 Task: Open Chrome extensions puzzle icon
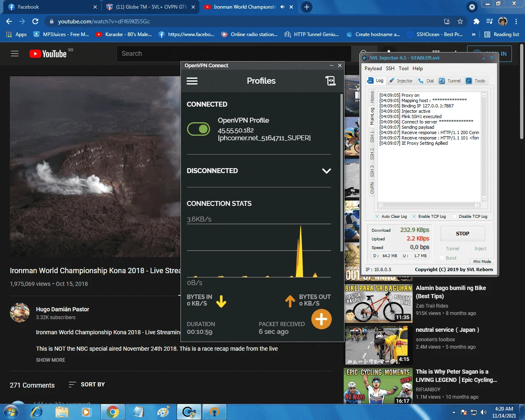[476, 21]
